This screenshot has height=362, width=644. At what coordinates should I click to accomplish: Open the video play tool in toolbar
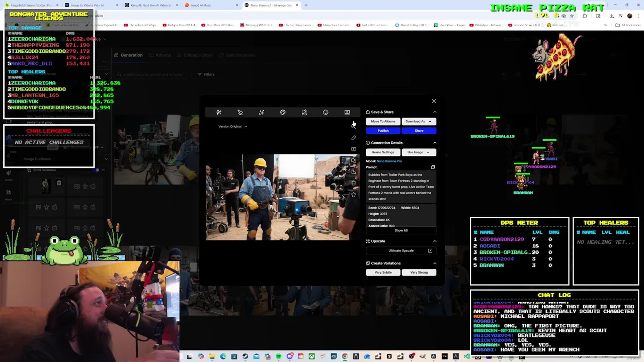347,112
